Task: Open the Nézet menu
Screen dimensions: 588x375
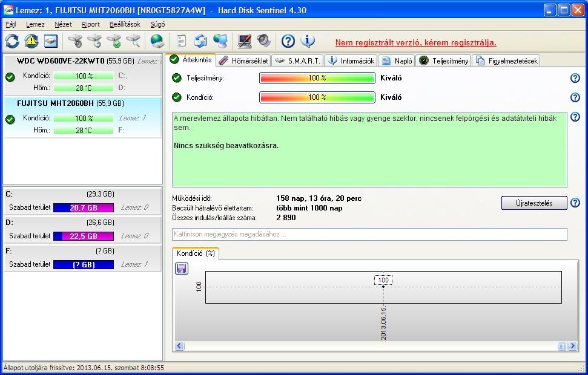Action: tap(63, 24)
